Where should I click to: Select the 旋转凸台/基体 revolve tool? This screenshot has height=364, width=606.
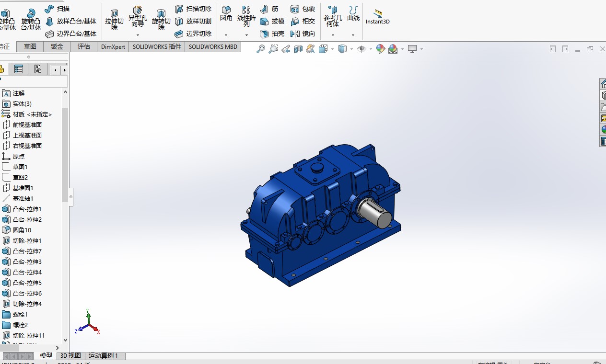coord(31,19)
